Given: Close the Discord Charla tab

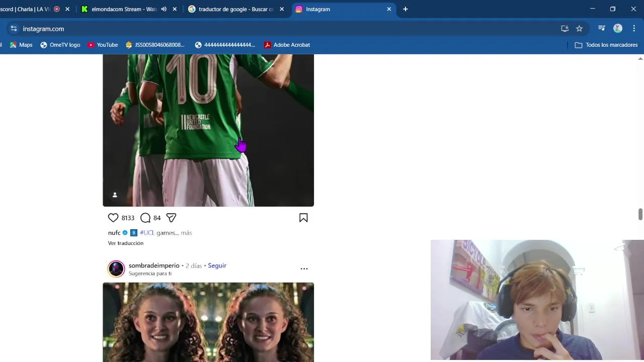Looking at the screenshot, I should pos(67,9).
